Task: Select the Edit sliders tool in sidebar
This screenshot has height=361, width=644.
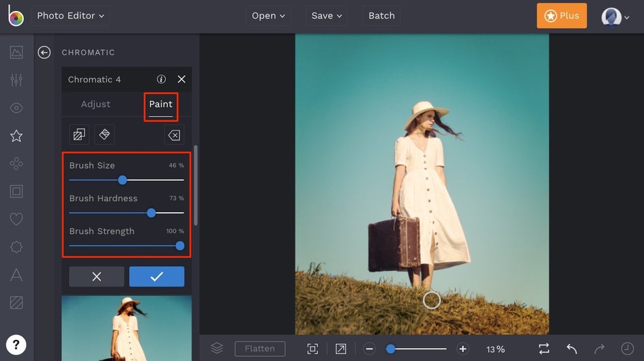Action: tap(16, 80)
